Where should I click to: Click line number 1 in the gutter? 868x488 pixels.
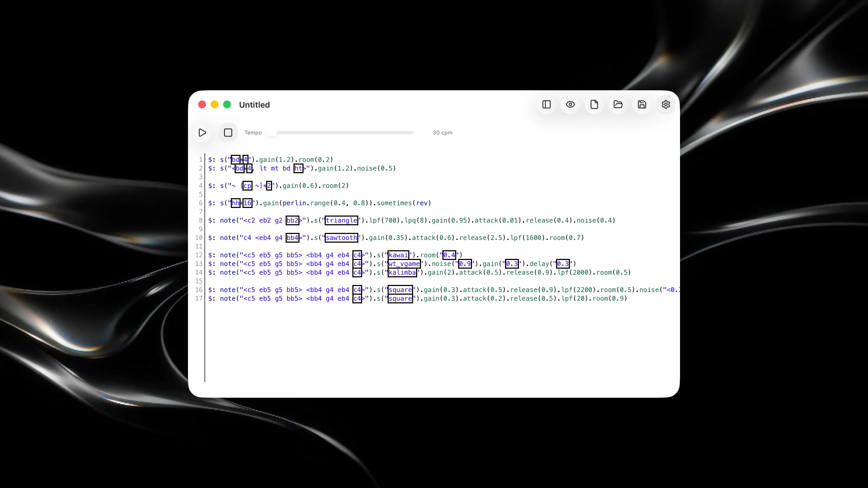click(201, 160)
